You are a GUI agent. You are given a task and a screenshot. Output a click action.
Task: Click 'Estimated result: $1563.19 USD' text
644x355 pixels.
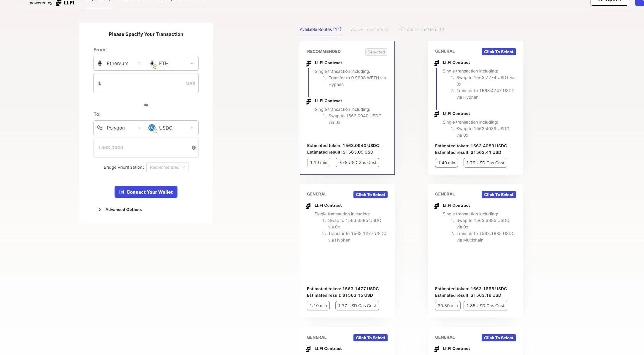[x=468, y=295]
